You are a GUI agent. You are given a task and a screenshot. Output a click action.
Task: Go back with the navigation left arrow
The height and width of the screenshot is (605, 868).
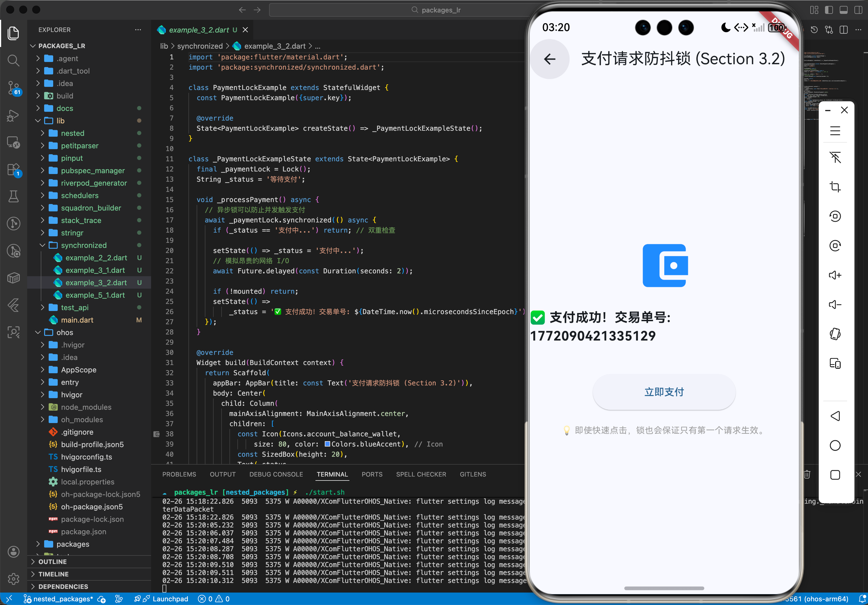(x=242, y=10)
